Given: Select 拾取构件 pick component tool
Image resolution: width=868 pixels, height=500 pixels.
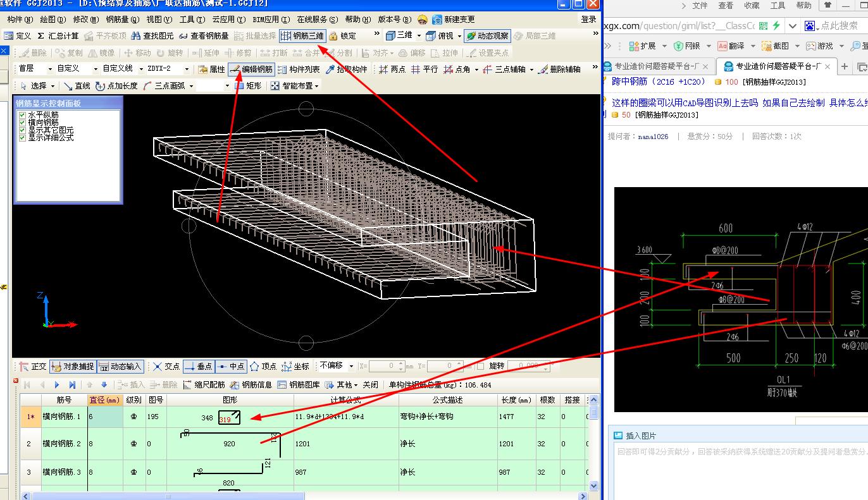Looking at the screenshot, I should pyautogui.click(x=346, y=70).
